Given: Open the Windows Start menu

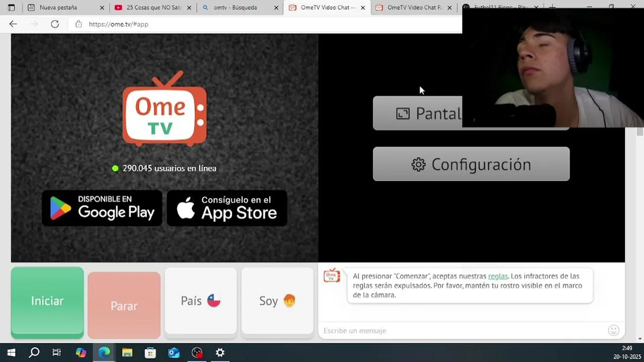Looking at the screenshot, I should point(11,352).
